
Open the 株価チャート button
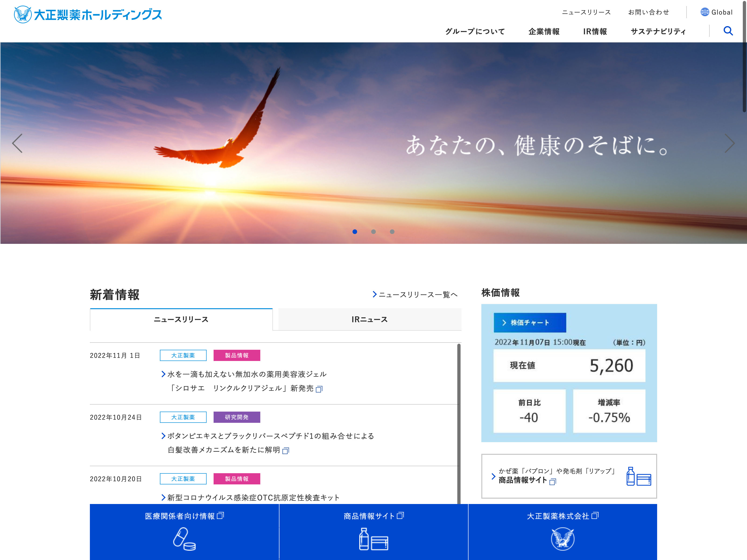click(529, 323)
